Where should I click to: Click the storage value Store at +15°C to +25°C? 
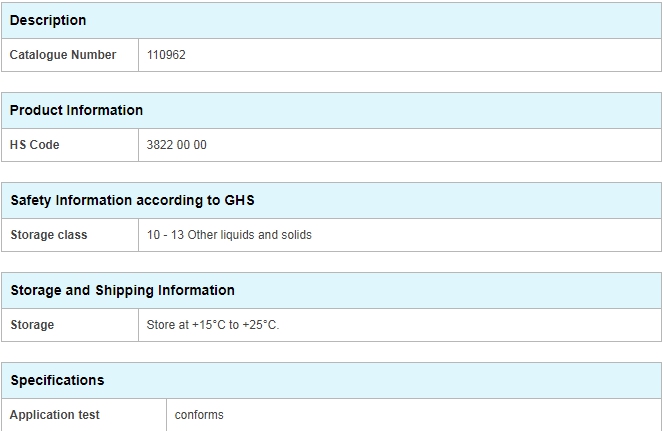tap(213, 325)
